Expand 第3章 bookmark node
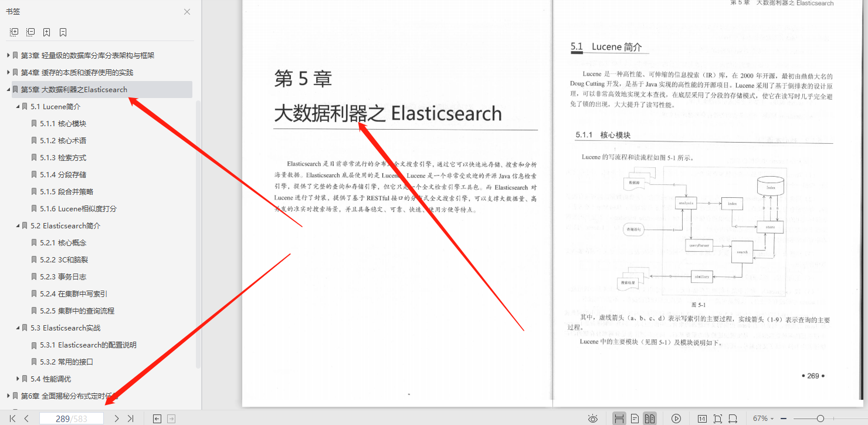Image resolution: width=868 pixels, height=425 pixels. point(8,55)
